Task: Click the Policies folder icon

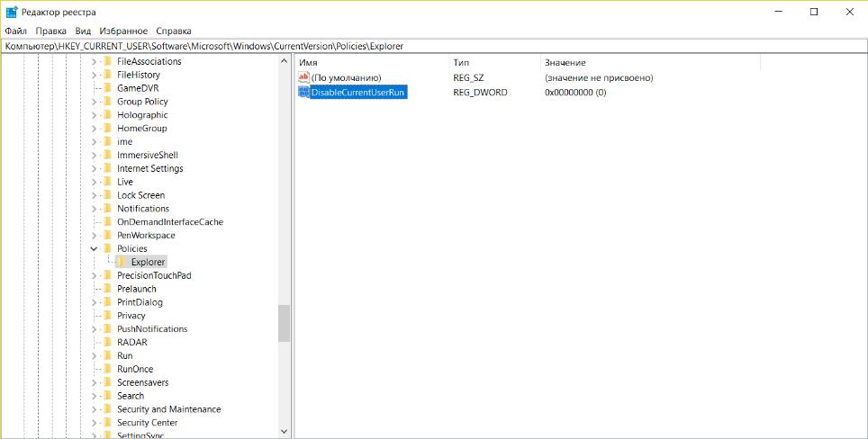Action: pyautogui.click(x=108, y=248)
